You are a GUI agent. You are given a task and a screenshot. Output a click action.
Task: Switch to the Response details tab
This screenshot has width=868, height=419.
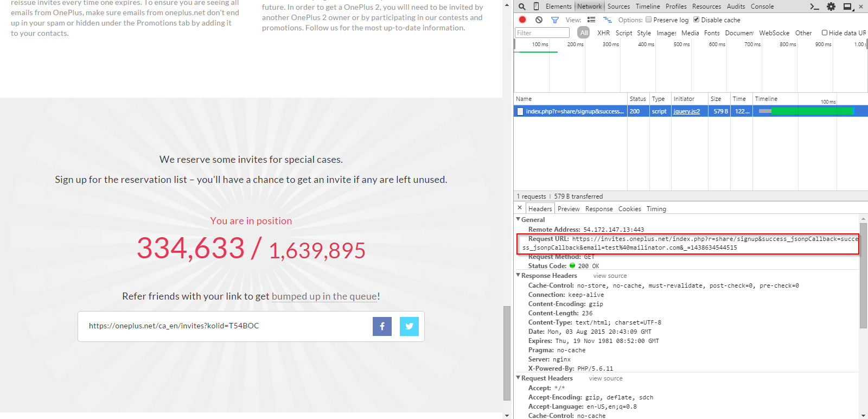pos(599,208)
